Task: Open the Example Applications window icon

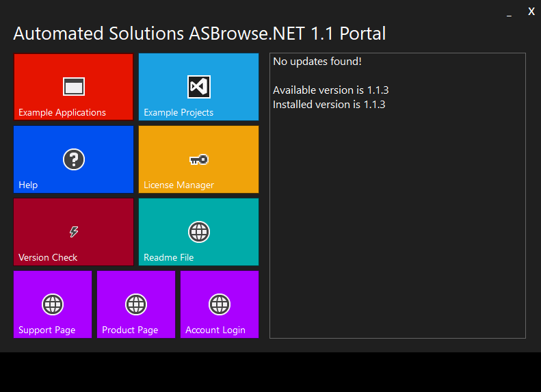Action: [73, 87]
